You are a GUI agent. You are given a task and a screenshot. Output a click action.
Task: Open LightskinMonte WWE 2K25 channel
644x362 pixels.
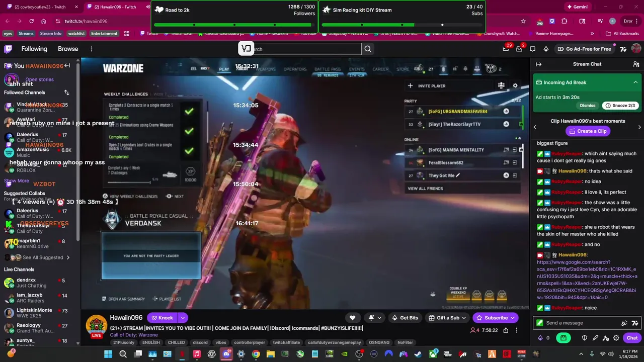(39, 313)
